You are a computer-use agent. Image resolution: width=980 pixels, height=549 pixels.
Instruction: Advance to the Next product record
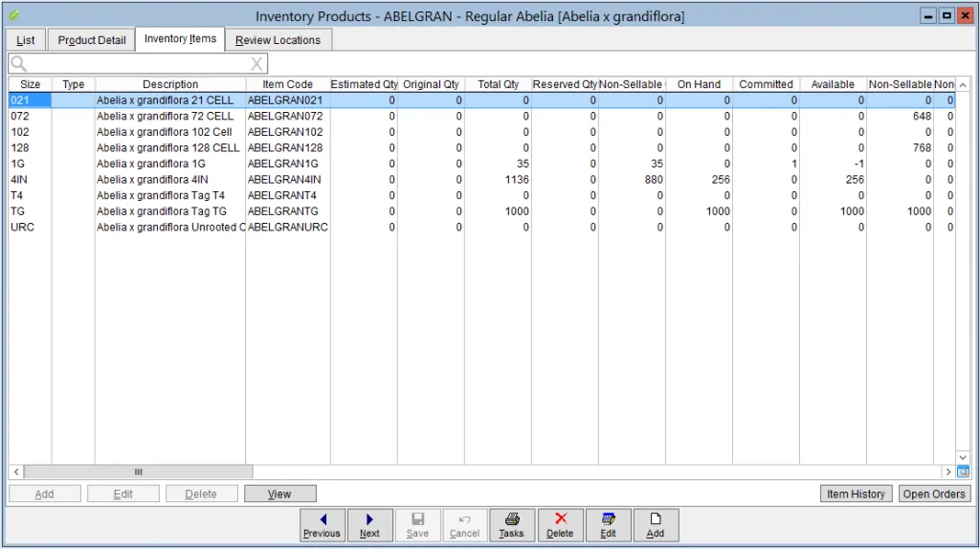coord(369,525)
